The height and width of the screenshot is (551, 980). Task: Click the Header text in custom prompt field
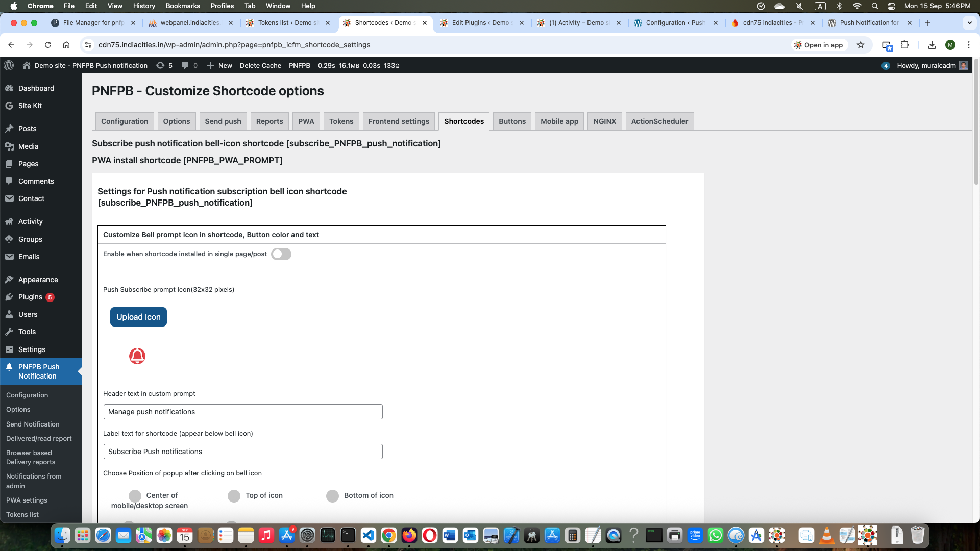pyautogui.click(x=243, y=412)
